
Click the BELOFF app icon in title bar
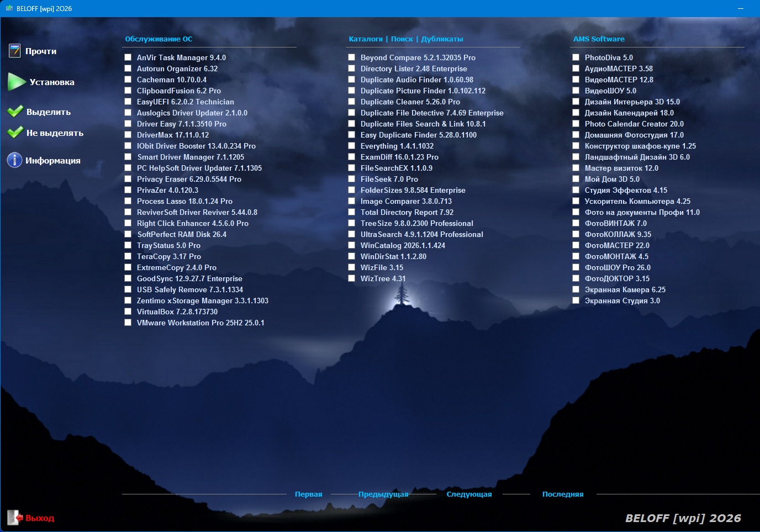coord(9,8)
